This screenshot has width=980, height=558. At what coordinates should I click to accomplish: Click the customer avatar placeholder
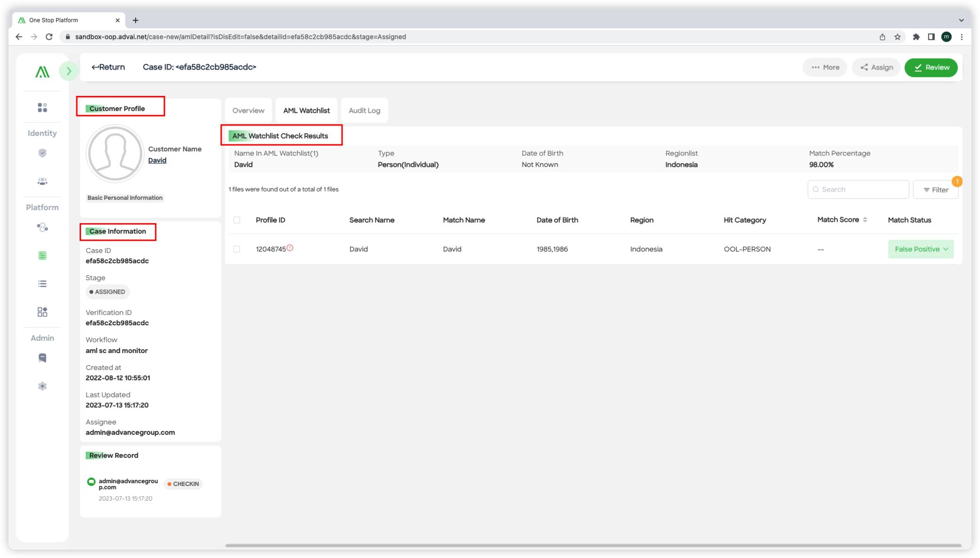(115, 154)
